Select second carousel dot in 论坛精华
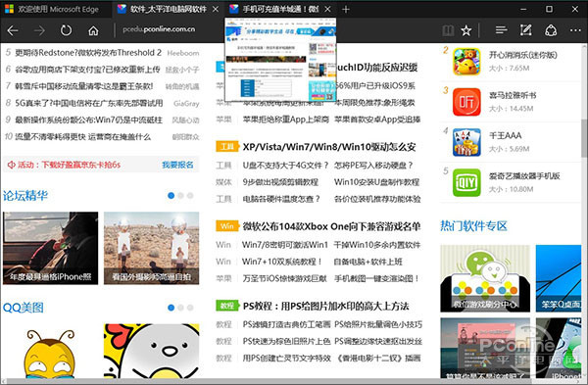 point(180,195)
